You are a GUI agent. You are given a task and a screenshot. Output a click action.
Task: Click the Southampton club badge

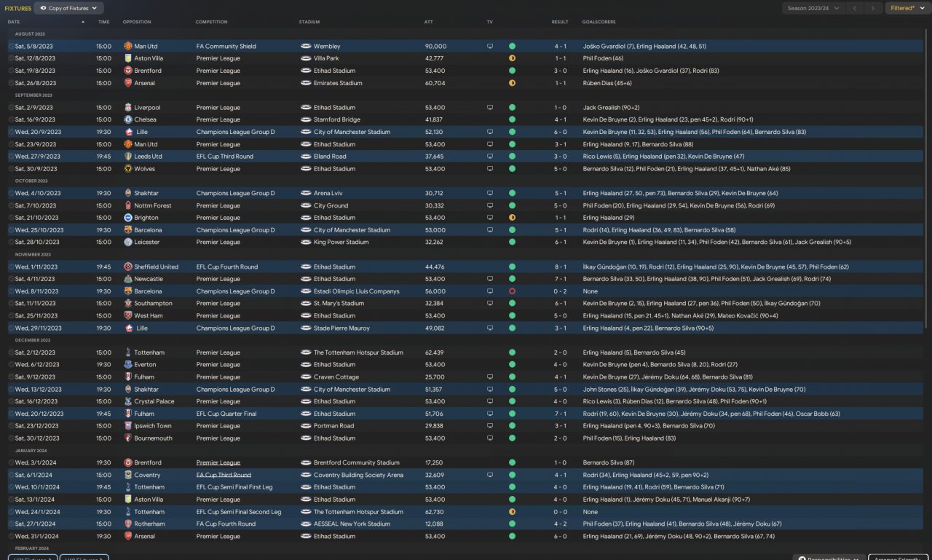(x=128, y=304)
